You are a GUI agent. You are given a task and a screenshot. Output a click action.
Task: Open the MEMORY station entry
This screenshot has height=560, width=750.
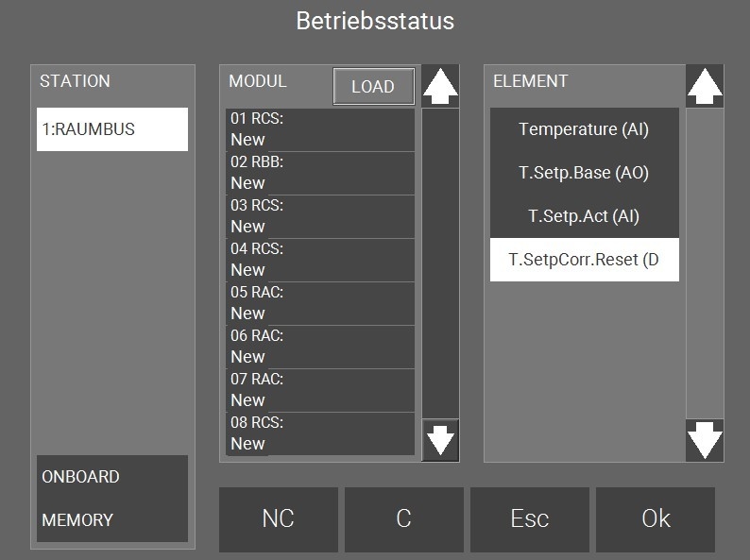pos(112,519)
